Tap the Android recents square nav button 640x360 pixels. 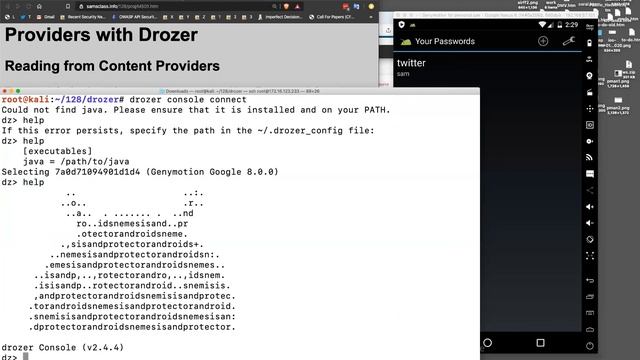point(540,343)
